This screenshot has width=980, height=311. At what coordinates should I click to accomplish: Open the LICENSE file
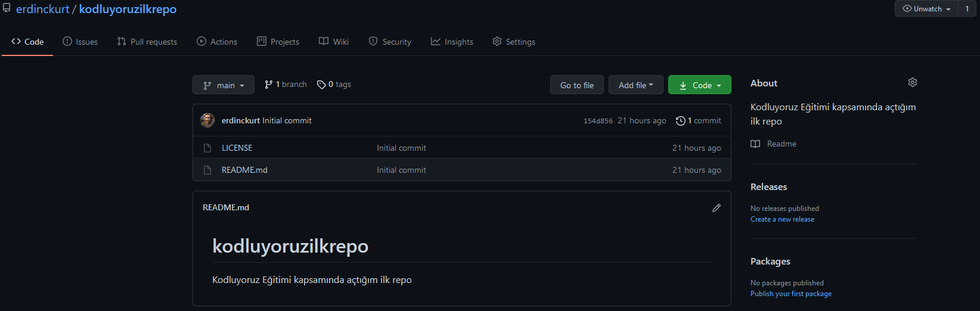coord(237,148)
